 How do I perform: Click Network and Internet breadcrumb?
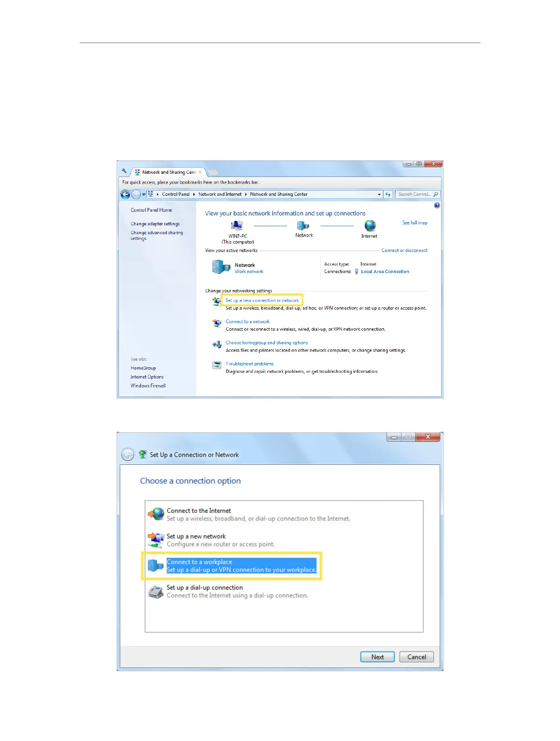click(x=220, y=194)
